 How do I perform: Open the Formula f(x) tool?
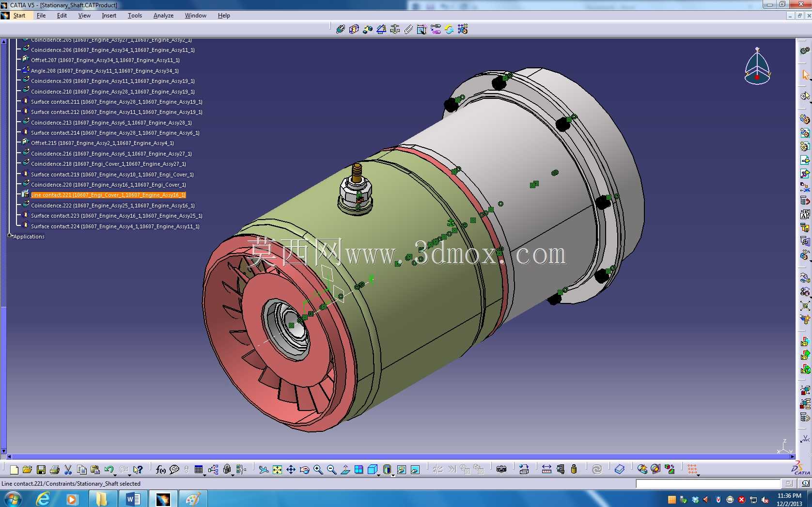[x=161, y=469]
